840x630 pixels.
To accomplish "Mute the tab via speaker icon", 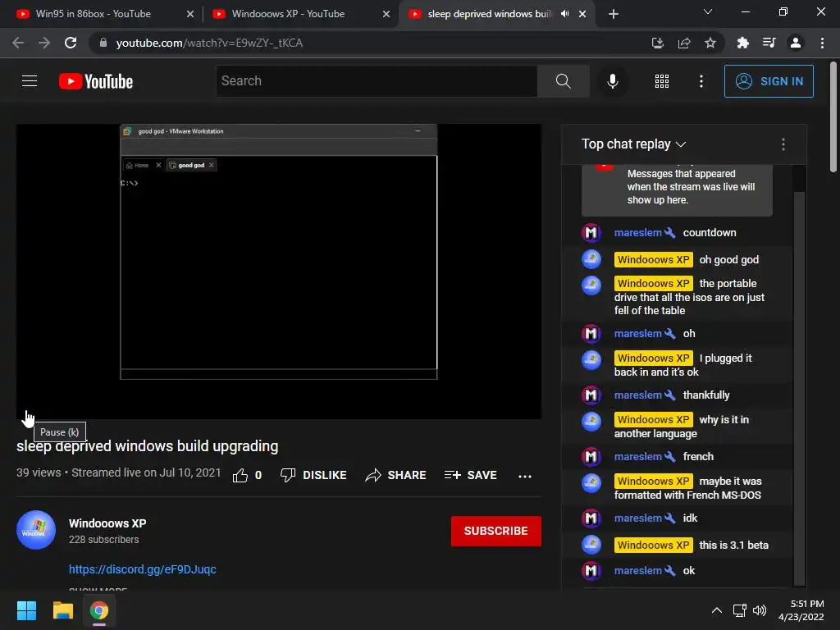I will click(564, 14).
